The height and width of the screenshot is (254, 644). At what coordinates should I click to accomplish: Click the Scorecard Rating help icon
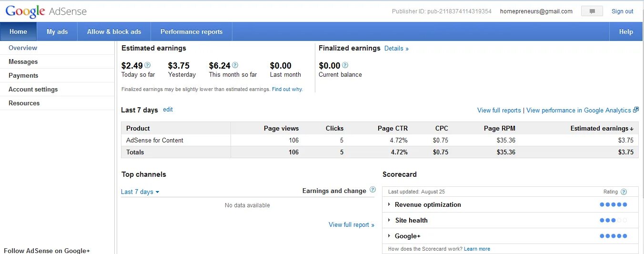[x=624, y=192]
